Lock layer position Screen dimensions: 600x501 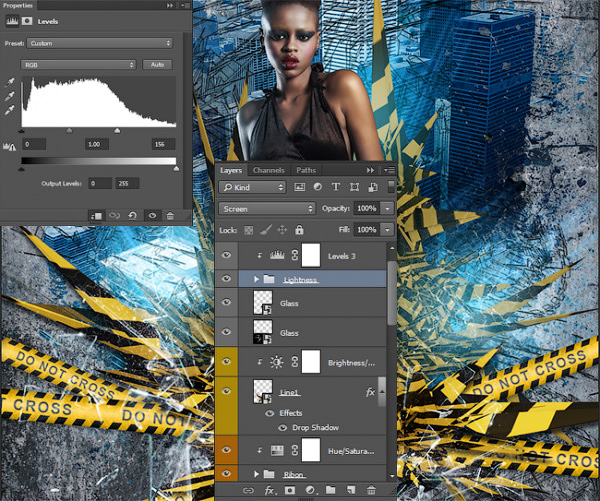282,230
